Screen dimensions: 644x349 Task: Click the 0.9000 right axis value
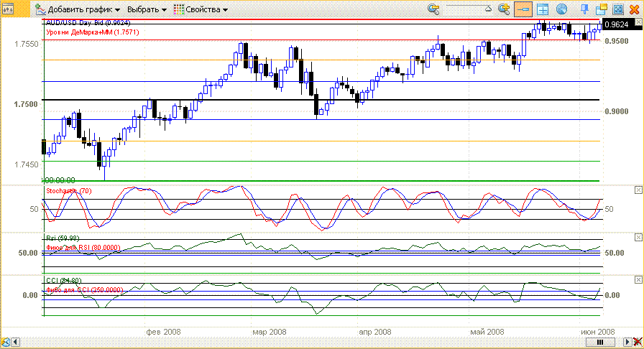pyautogui.click(x=617, y=111)
